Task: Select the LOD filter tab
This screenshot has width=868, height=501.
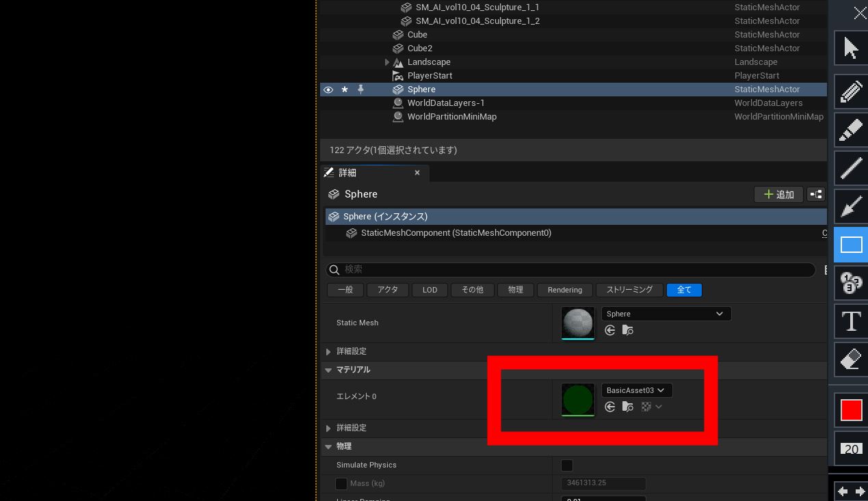Action: (430, 290)
